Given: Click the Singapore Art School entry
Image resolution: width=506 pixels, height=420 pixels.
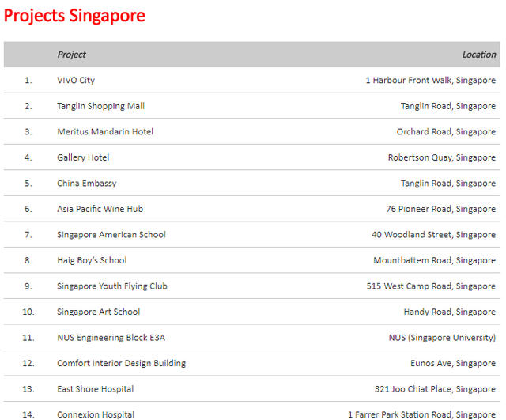Looking at the screenshot, I should (98, 312).
